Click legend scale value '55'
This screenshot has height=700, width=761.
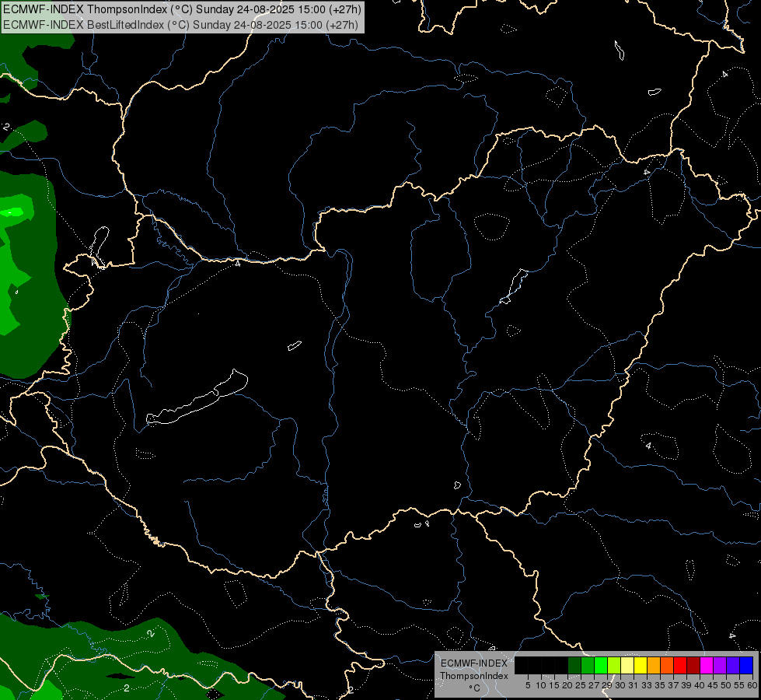pyautogui.click(x=739, y=685)
